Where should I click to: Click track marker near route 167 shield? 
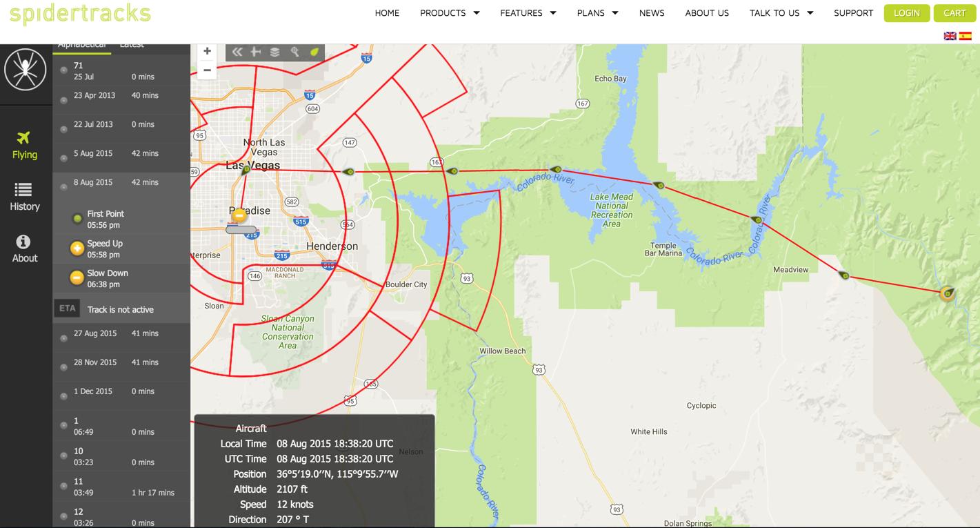(x=452, y=171)
